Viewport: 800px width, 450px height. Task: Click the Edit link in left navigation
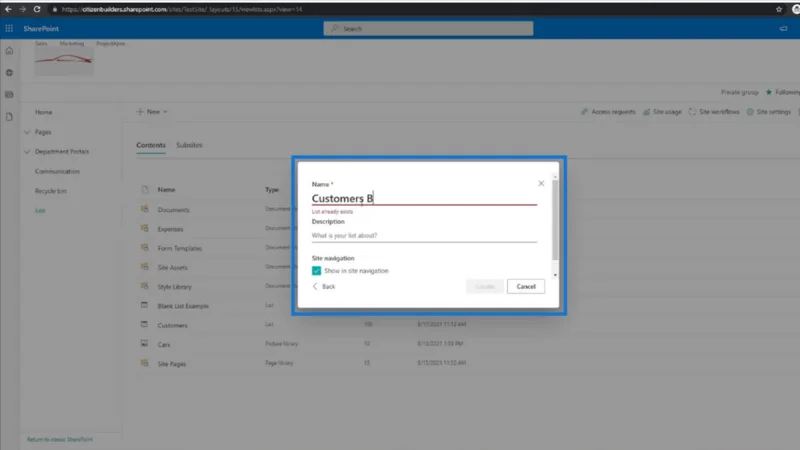coord(40,211)
